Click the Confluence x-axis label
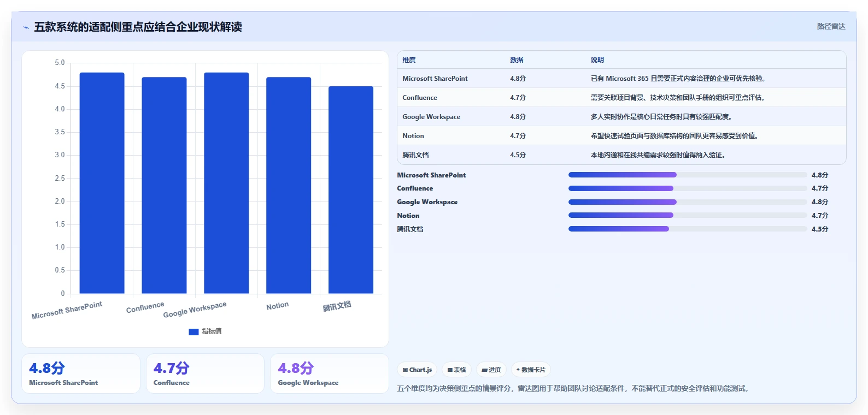The width and height of the screenshot is (868, 415). point(145,307)
